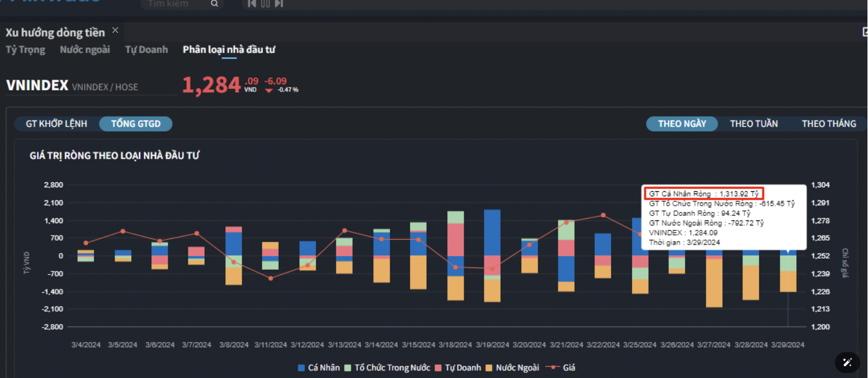Toggle Tổ Chức Trong Nước legend series
The image size is (868, 378).
387,368
